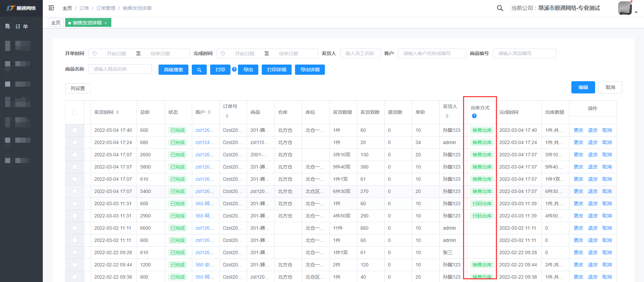
Task: Click the 请输入商品名称 input field
Action: tap(120, 69)
